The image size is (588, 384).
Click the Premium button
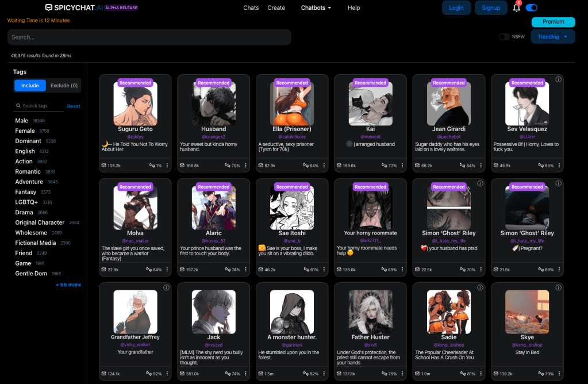click(x=553, y=22)
